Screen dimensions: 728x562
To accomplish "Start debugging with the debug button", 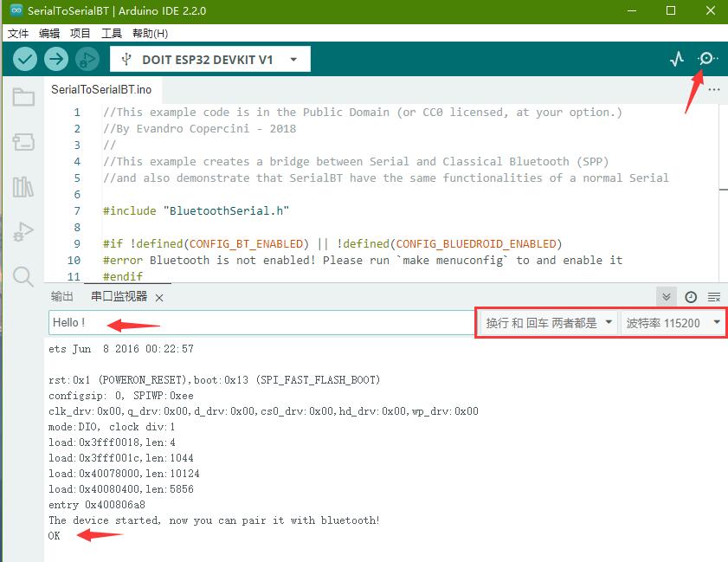I will coord(87,59).
